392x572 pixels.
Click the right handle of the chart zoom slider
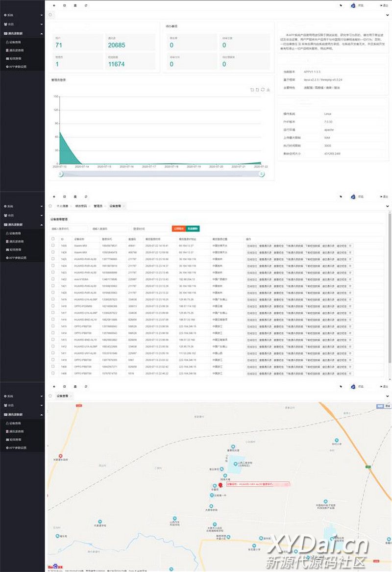(262, 174)
